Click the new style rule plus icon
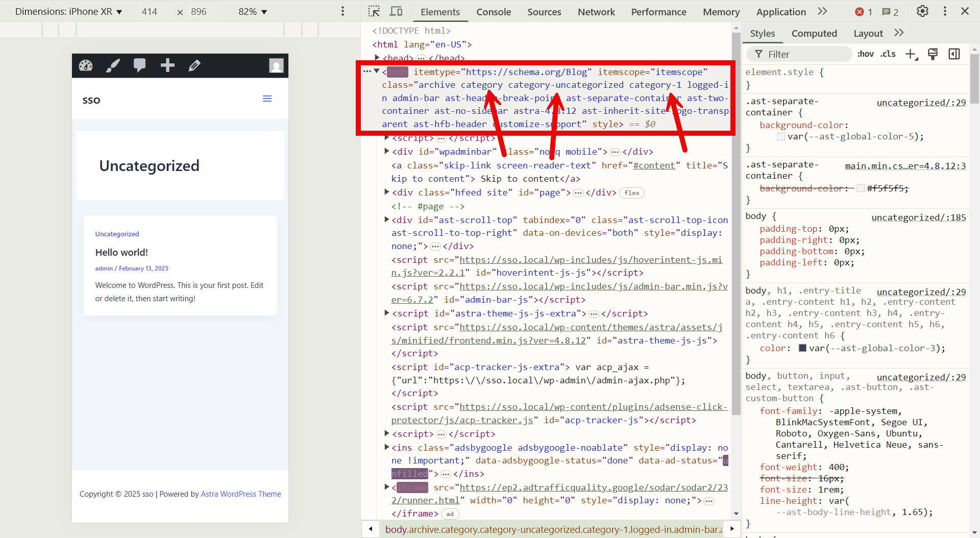980x538 pixels. click(x=911, y=54)
